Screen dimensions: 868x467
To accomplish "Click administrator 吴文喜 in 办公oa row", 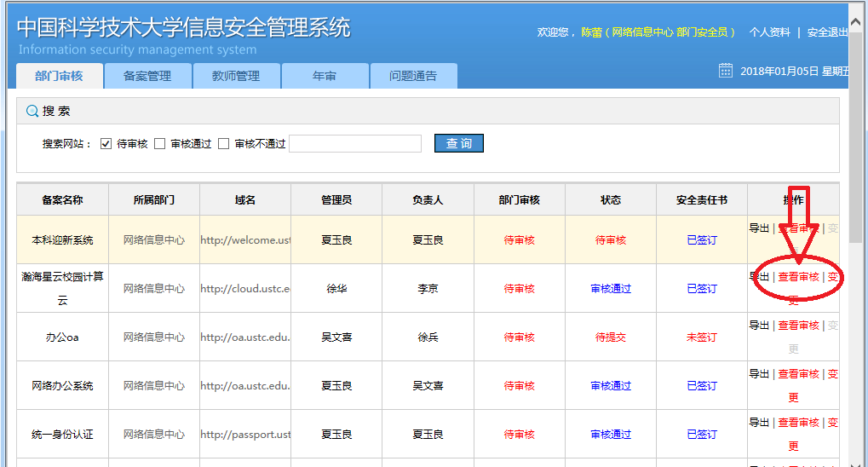I will coord(336,337).
